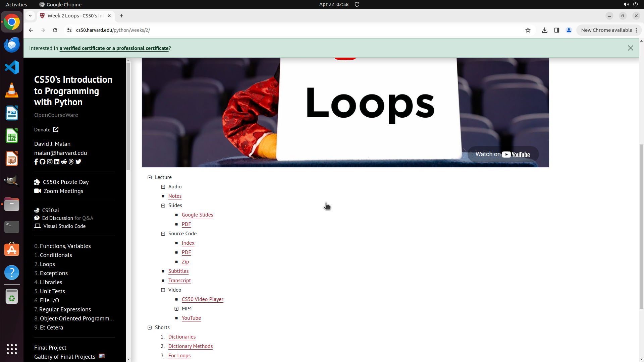Open the Google Slides link
The width and height of the screenshot is (644, 362).
pos(197,215)
